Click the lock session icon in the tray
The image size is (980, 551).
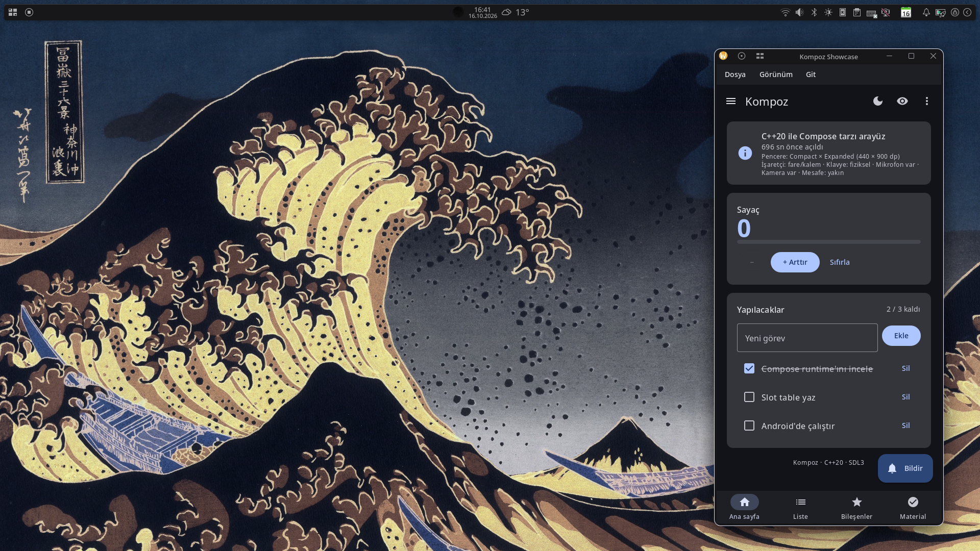pos(954,12)
